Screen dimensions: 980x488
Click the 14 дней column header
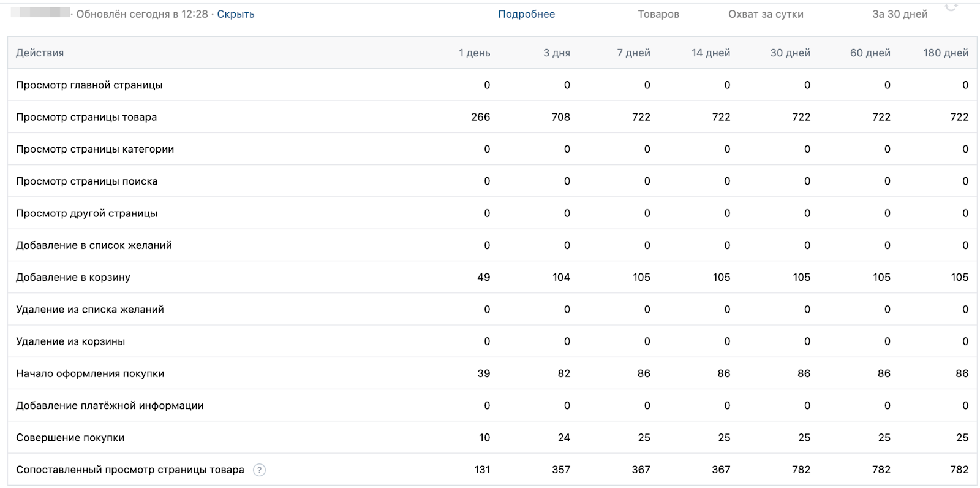[x=710, y=53]
